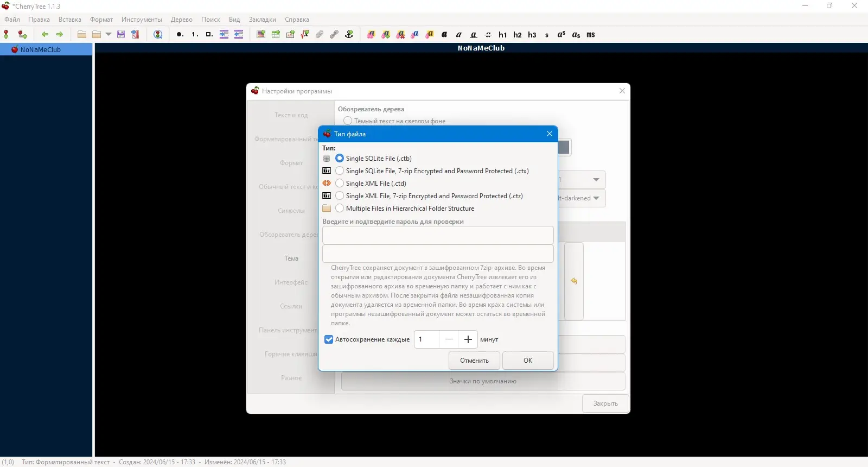Insert a numbered list

[194, 34]
